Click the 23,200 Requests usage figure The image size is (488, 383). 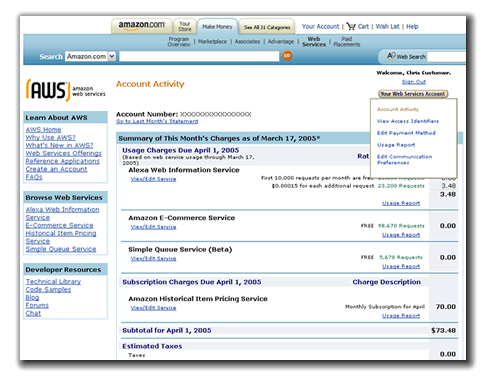401,186
